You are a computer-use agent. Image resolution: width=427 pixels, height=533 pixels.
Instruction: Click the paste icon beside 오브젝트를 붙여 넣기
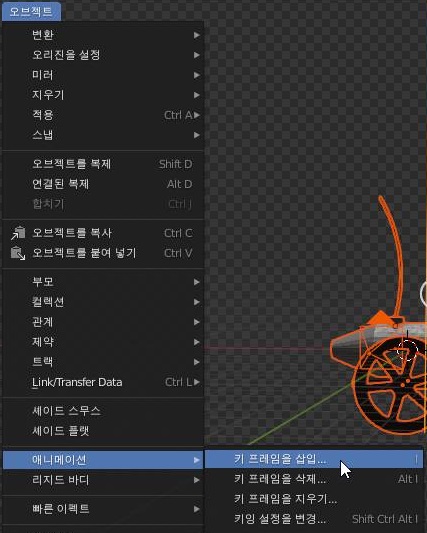(18, 253)
